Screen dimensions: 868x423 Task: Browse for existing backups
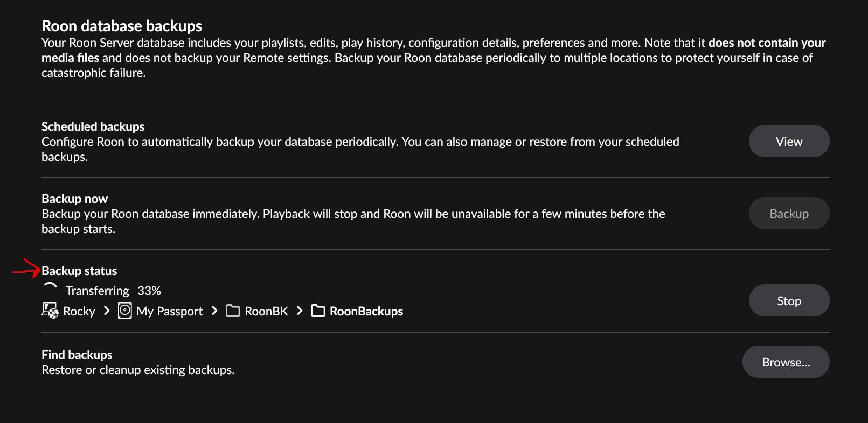click(x=786, y=362)
